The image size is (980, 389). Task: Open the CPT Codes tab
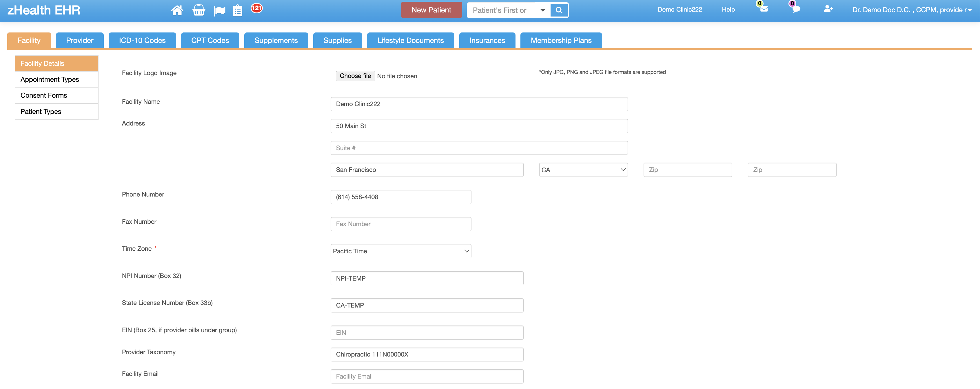210,40
